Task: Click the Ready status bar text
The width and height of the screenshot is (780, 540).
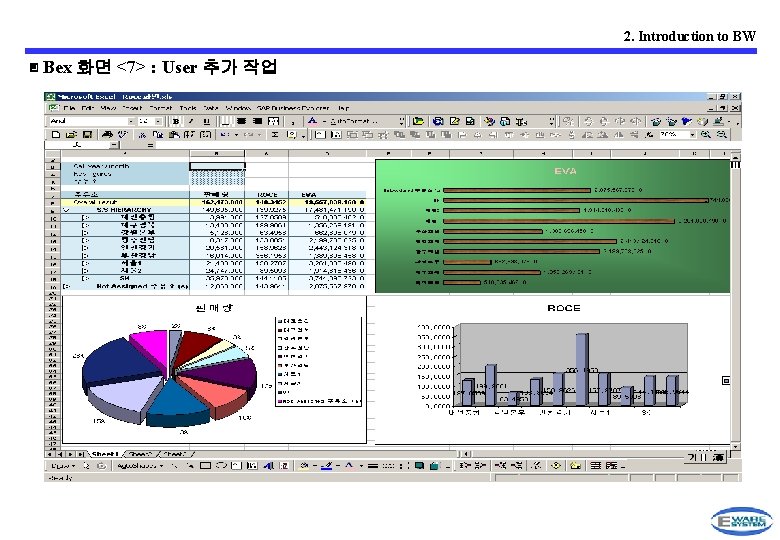Action: click(x=60, y=478)
